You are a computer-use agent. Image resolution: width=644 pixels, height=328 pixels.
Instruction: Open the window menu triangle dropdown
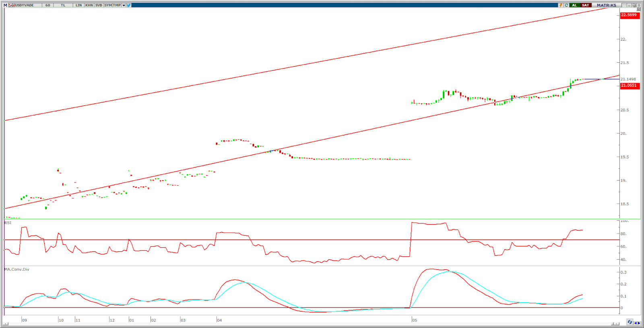624,5
